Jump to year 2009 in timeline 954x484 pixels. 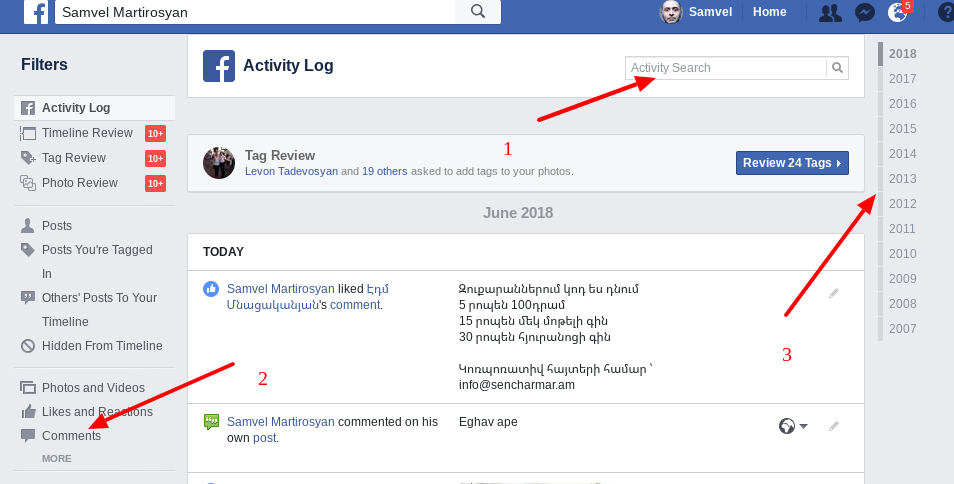[902, 278]
